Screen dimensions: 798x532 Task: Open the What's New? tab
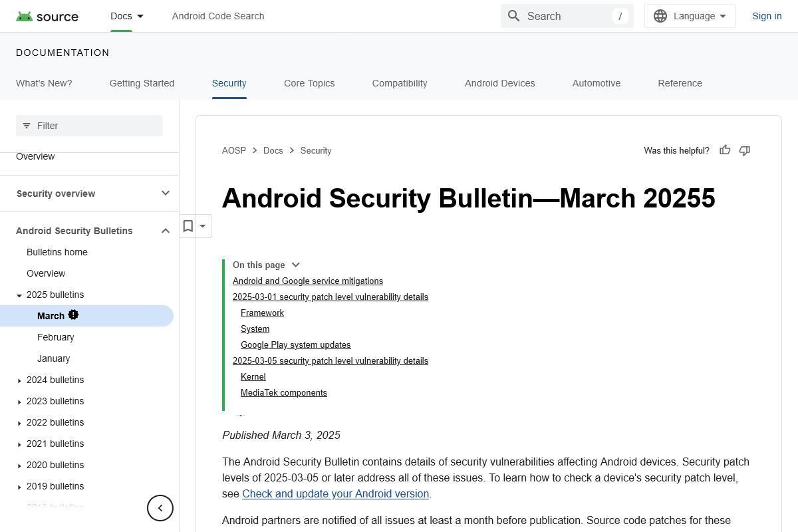[44, 83]
